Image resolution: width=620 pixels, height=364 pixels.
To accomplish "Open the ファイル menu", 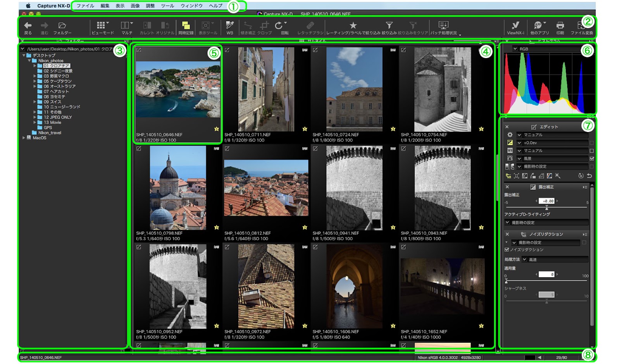I will 85,6.
